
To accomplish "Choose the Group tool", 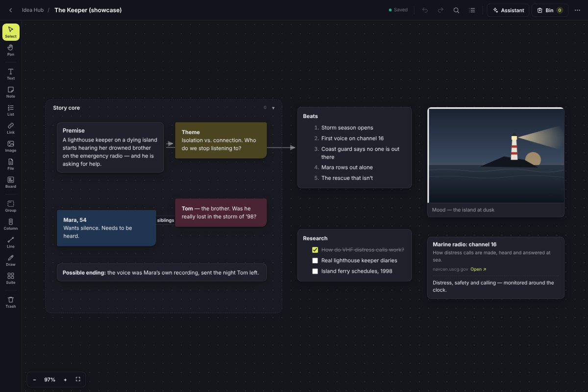I will (11, 206).
